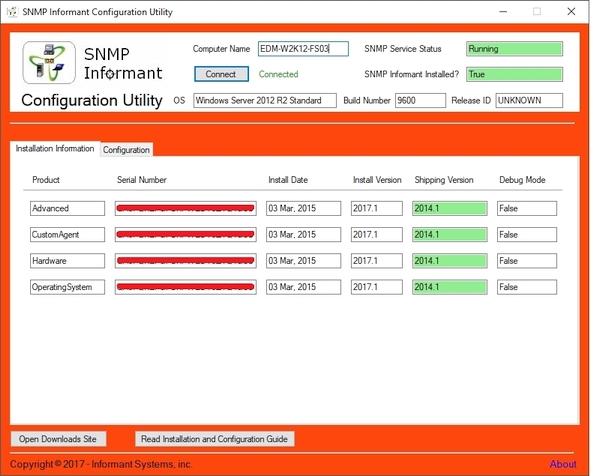Viewport: 591px width, 476px height.
Task: Open the Read Installation and Configuration Guide
Action: click(x=214, y=439)
